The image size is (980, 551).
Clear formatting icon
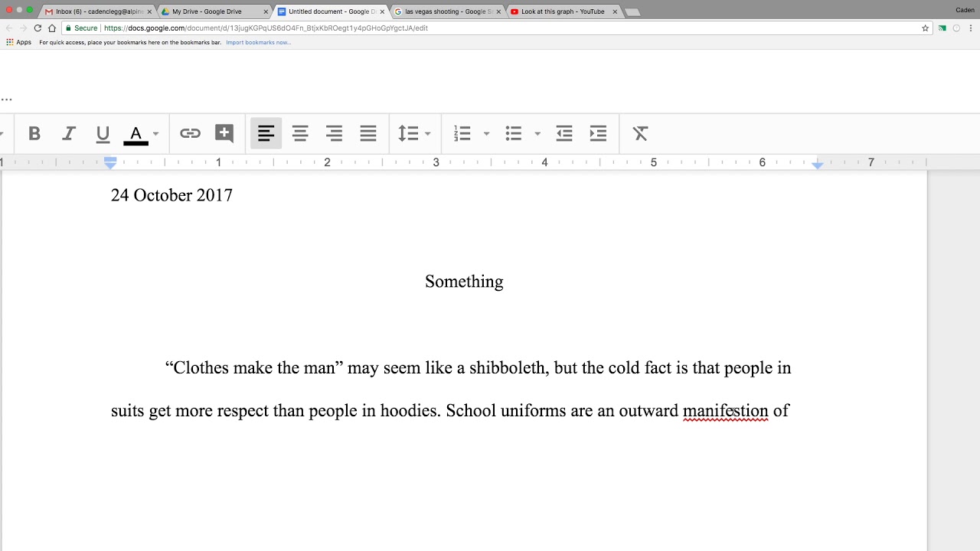(641, 134)
